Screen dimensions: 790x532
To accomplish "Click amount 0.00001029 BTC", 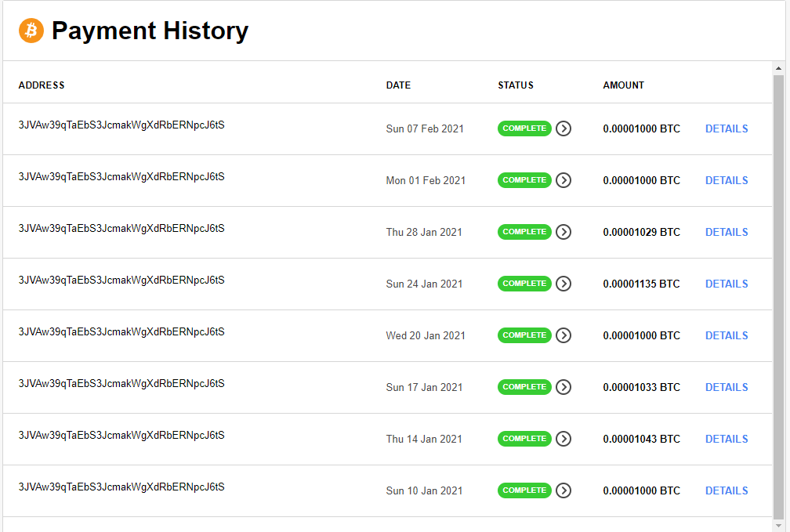I will pyautogui.click(x=641, y=232).
